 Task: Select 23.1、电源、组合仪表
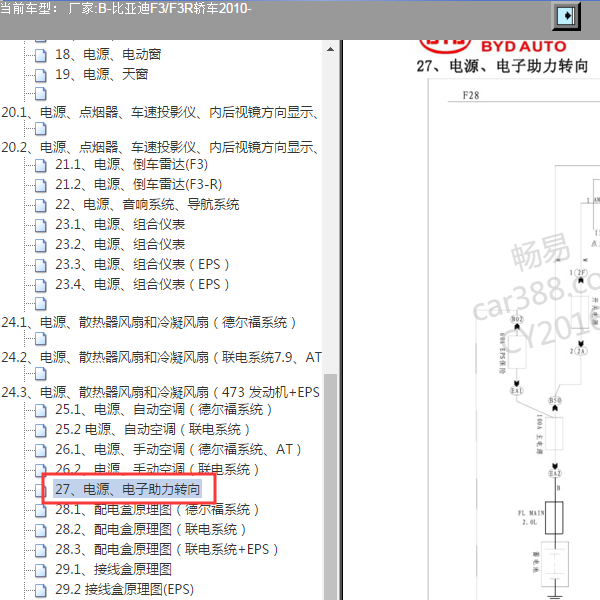coord(120,224)
